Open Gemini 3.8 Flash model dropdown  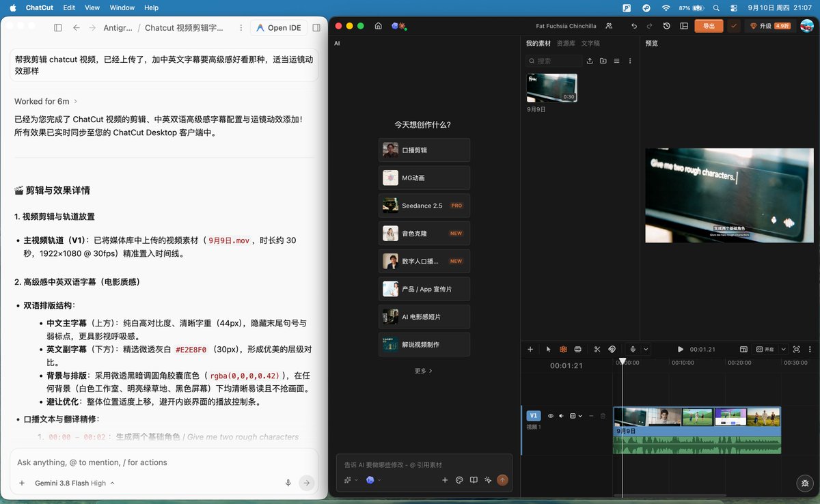coord(74,483)
